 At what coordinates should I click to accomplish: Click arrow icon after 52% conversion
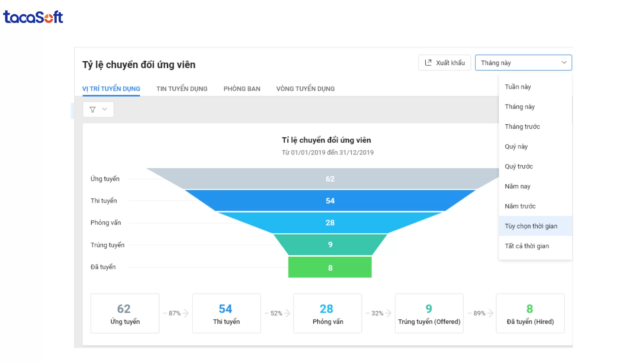(287, 313)
